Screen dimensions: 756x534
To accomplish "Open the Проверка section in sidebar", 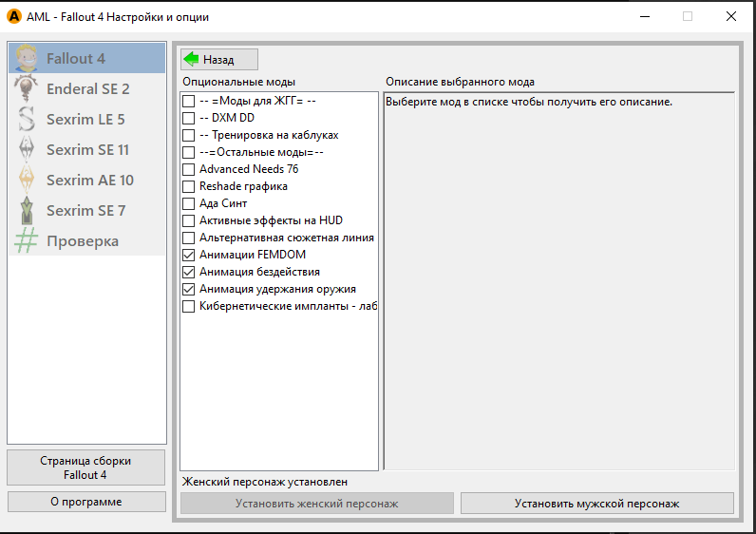I will 83,241.
